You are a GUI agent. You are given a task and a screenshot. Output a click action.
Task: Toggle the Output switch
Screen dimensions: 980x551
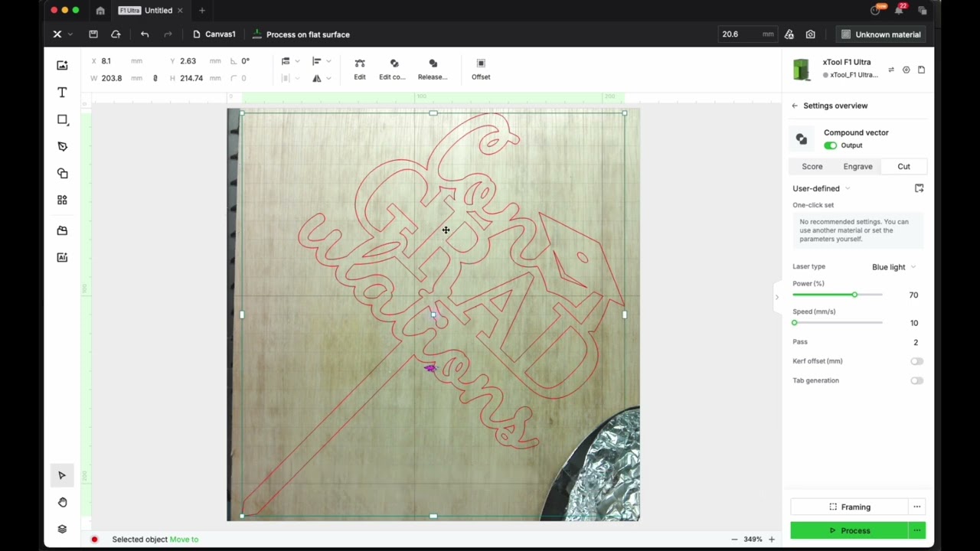coord(830,145)
